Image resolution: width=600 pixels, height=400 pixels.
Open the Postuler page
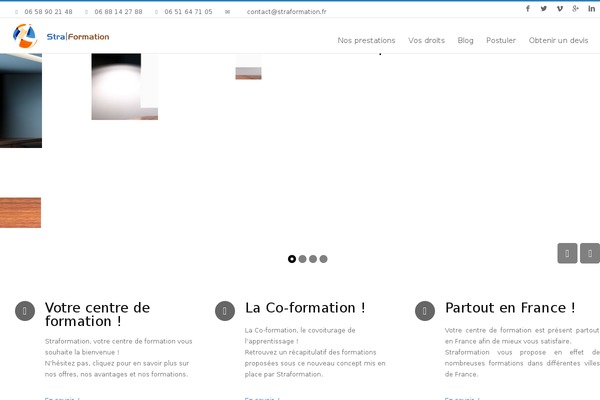pos(501,40)
